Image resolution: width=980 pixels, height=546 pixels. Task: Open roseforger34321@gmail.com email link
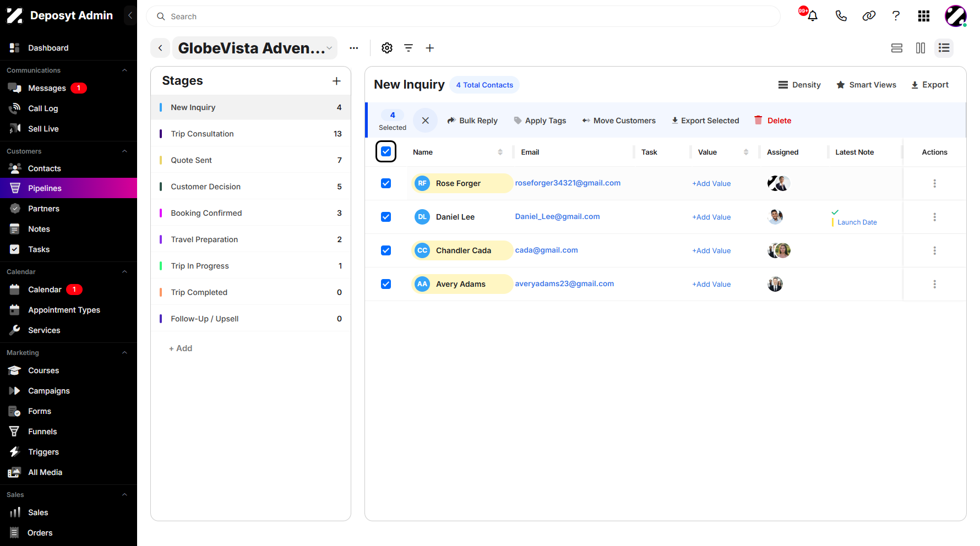tap(568, 183)
